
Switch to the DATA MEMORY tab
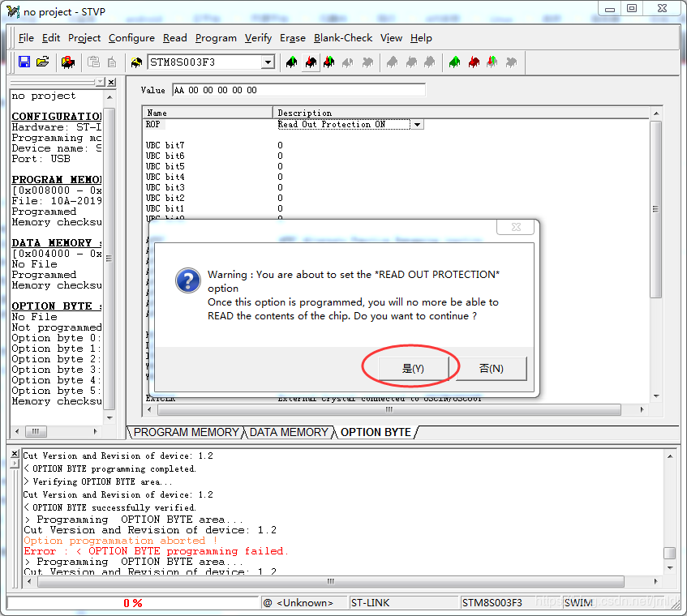(x=289, y=432)
